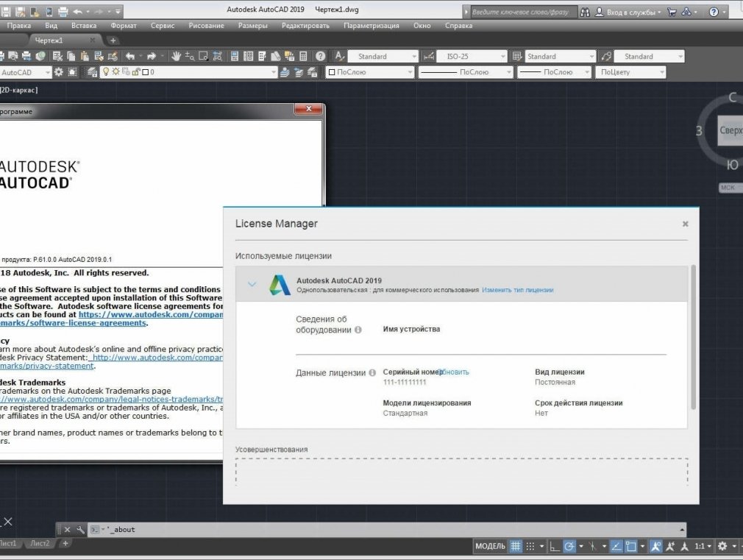This screenshot has width=743, height=560.
Task: Open the Standard text style dropdown
Action: click(x=383, y=56)
